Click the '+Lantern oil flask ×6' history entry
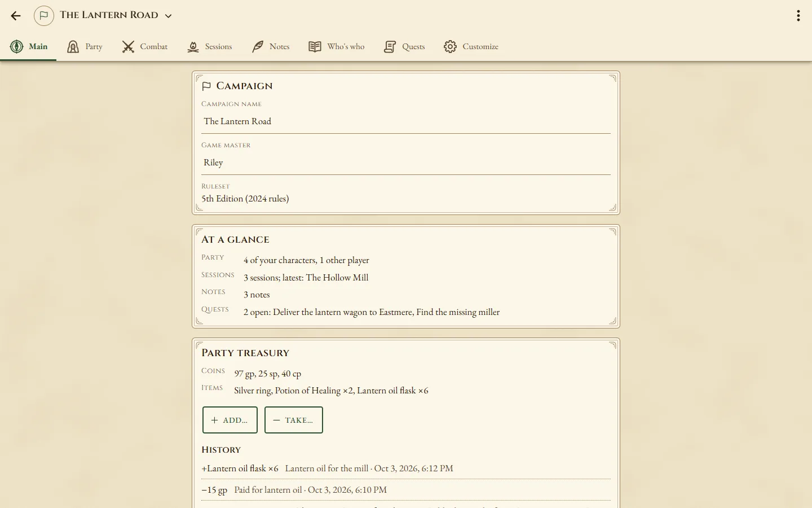Viewport: 812px width, 508px height. pos(240,468)
